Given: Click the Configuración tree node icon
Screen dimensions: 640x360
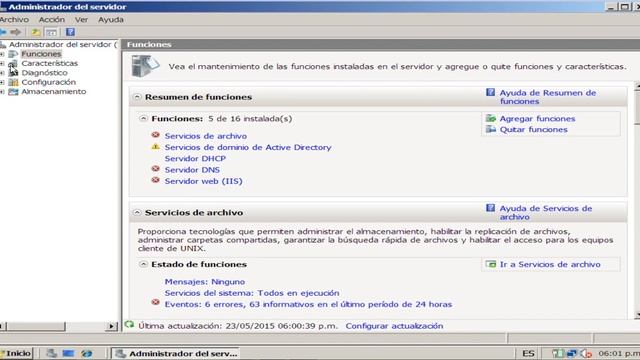Looking at the screenshot, I should [x=13, y=82].
